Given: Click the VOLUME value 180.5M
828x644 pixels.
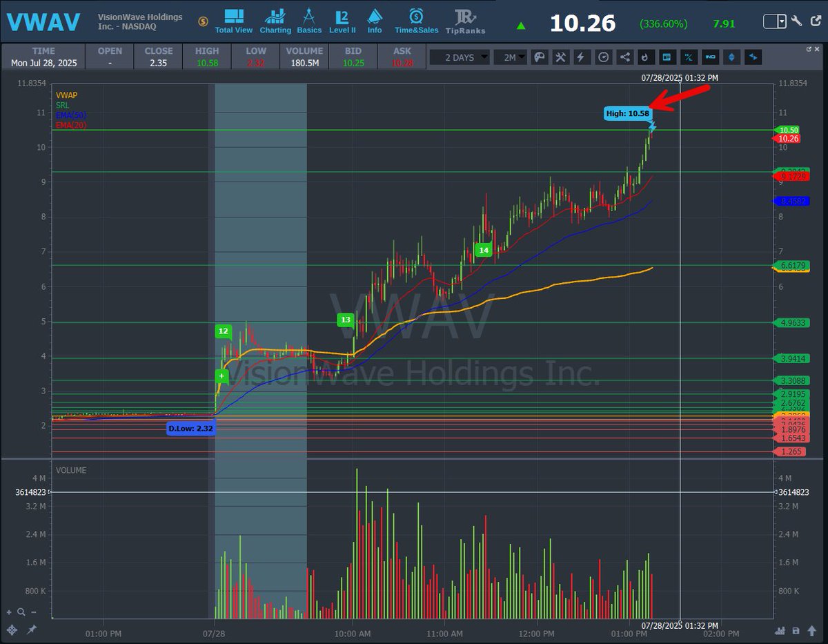Looking at the screenshot, I should 304,63.
